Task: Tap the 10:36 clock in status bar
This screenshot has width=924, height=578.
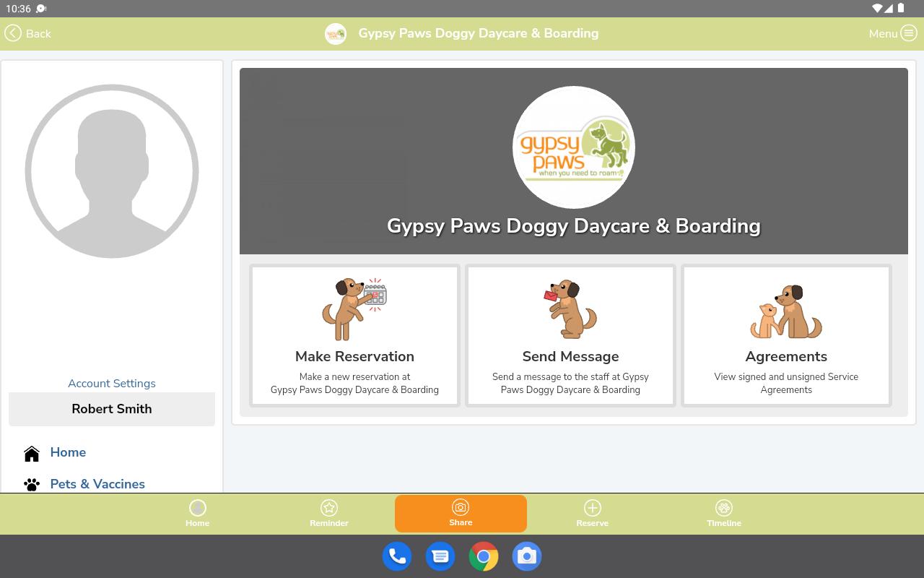Action: tap(18, 9)
